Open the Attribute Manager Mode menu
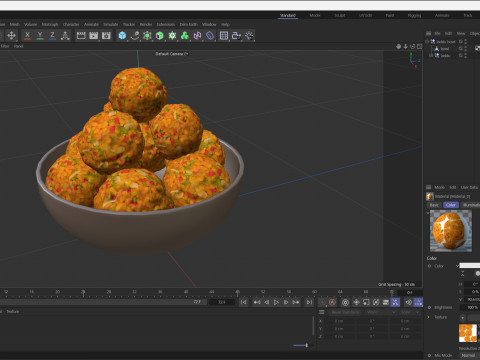 tap(439, 187)
